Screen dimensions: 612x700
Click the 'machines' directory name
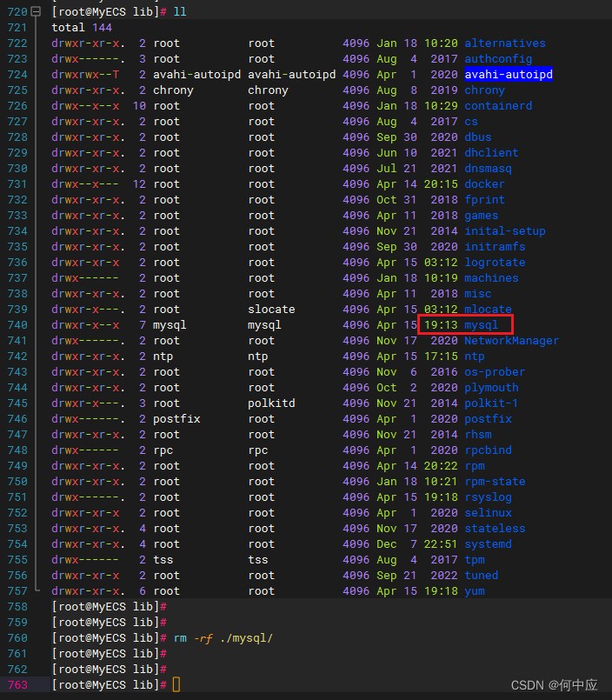pos(491,277)
